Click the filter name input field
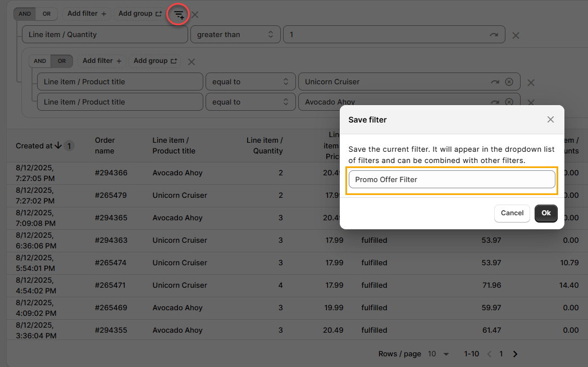588x367 pixels. tap(452, 180)
